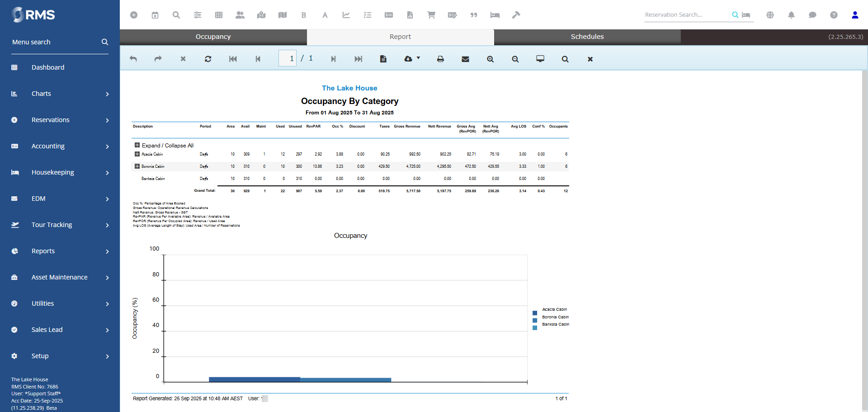Click the line chart icon in top toolbar
Image resolution: width=868 pixels, height=412 pixels.
(346, 15)
